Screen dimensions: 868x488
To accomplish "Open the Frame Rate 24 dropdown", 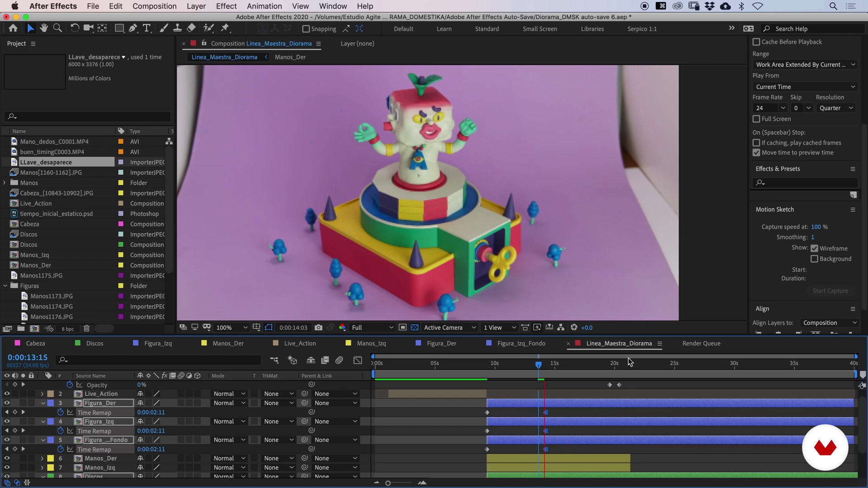I will coord(770,108).
